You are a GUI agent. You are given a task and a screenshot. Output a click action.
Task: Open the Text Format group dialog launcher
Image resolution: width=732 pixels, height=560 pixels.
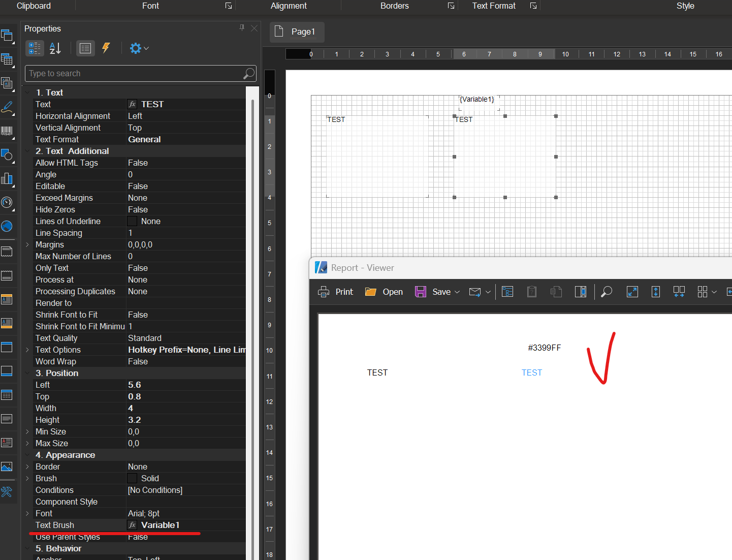(533, 6)
